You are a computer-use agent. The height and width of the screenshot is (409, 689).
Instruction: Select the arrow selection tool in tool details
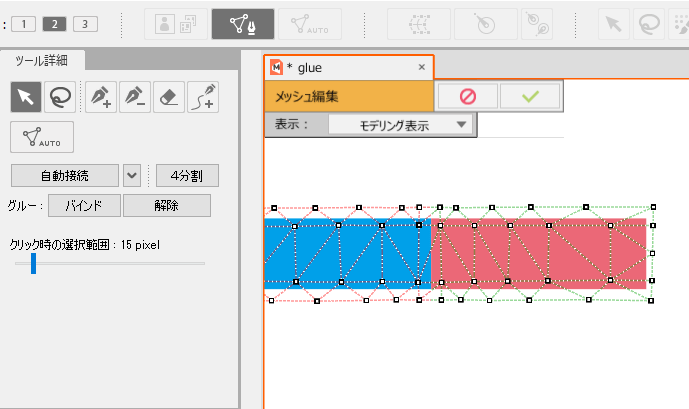click(x=26, y=97)
